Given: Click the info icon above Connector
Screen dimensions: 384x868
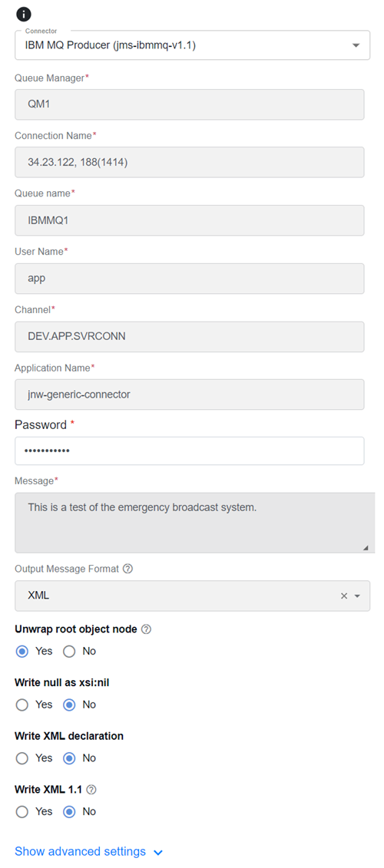Looking at the screenshot, I should (24, 15).
